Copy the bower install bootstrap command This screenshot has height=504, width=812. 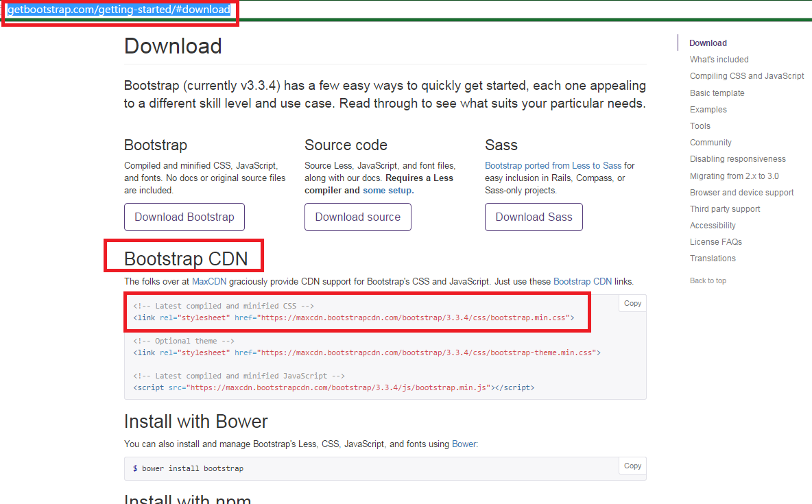(x=631, y=466)
